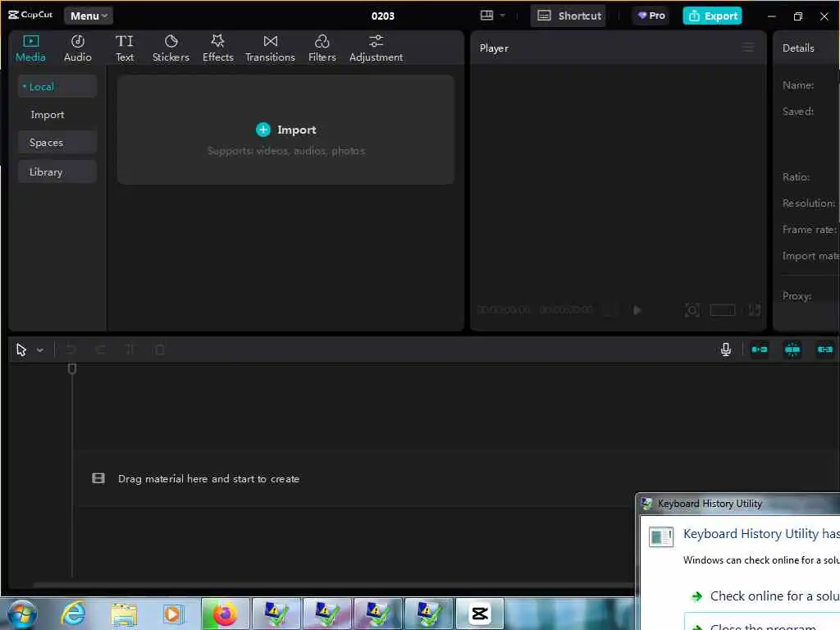The image size is (840, 630).
Task: Open Spaces in the sidebar
Action: pyautogui.click(x=57, y=143)
